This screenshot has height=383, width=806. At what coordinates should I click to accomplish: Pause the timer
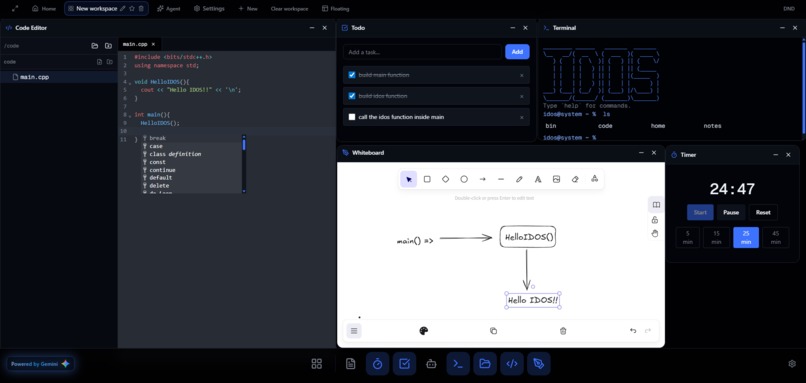[x=731, y=212]
